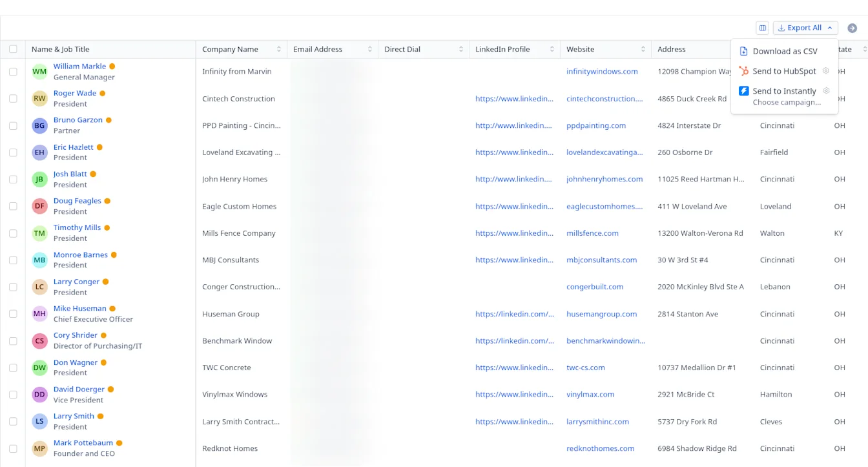The image size is (868, 467).
Task: Open HubSpot settings gear in export menu
Action: point(826,71)
